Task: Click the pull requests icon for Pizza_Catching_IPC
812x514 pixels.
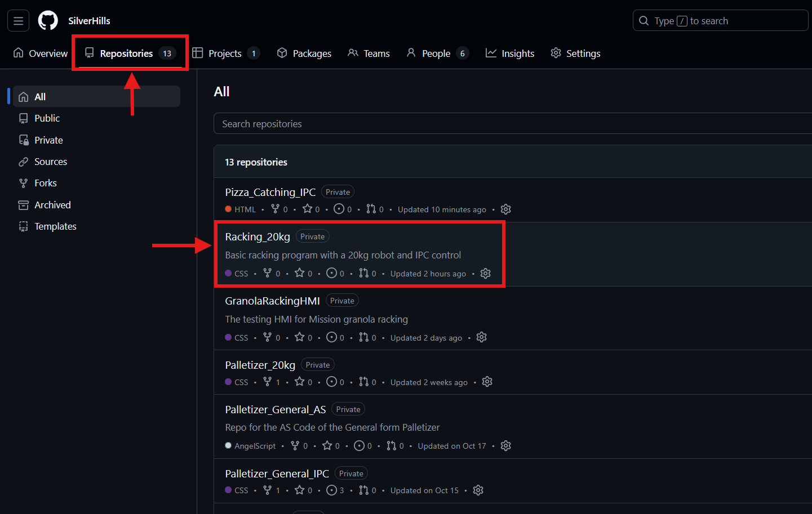Action: coord(371,209)
